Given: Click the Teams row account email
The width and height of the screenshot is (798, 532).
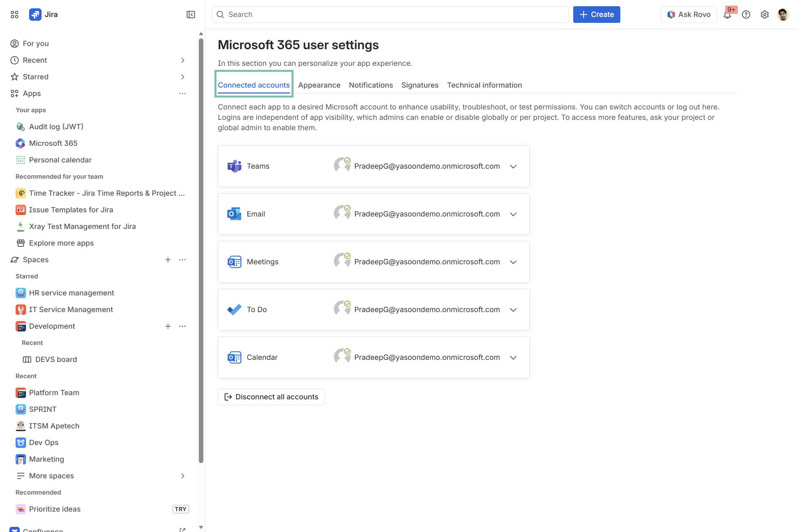Looking at the screenshot, I should click(427, 166).
